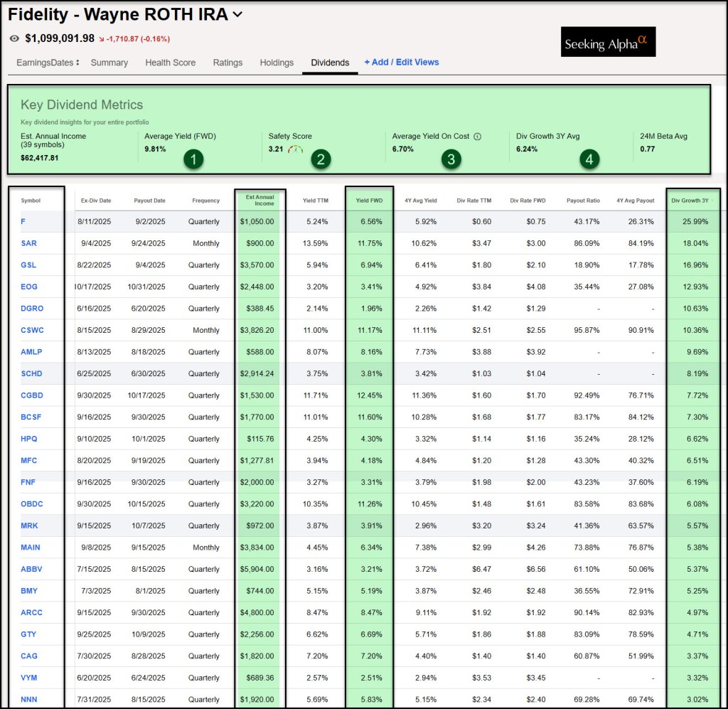This screenshot has width=728, height=709.
Task: Open the SCHD ticker link
Action: tap(30, 373)
